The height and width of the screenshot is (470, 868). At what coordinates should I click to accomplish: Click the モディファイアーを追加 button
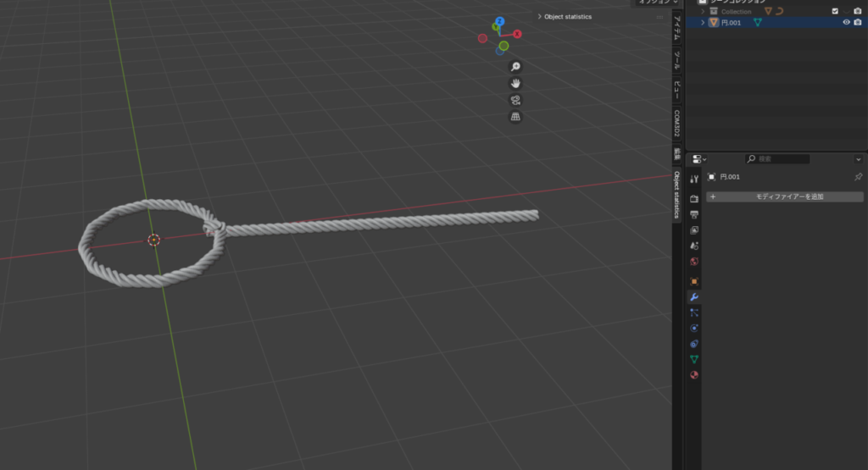click(785, 196)
